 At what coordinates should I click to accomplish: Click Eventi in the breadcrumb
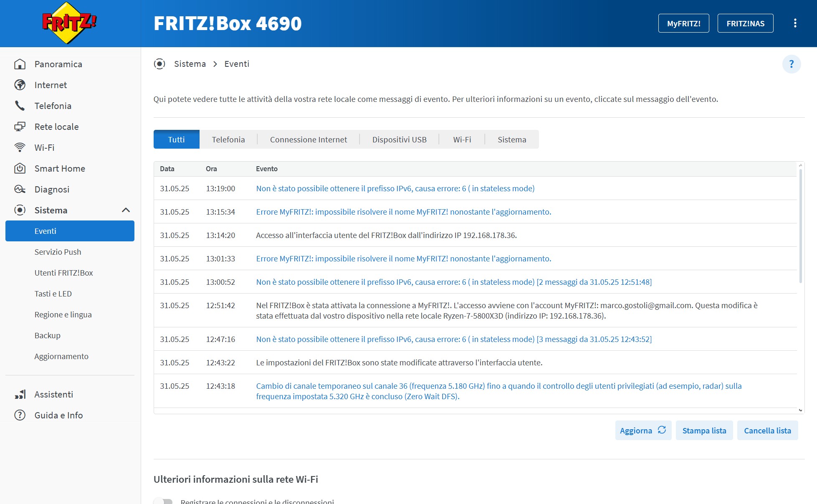pyautogui.click(x=237, y=64)
